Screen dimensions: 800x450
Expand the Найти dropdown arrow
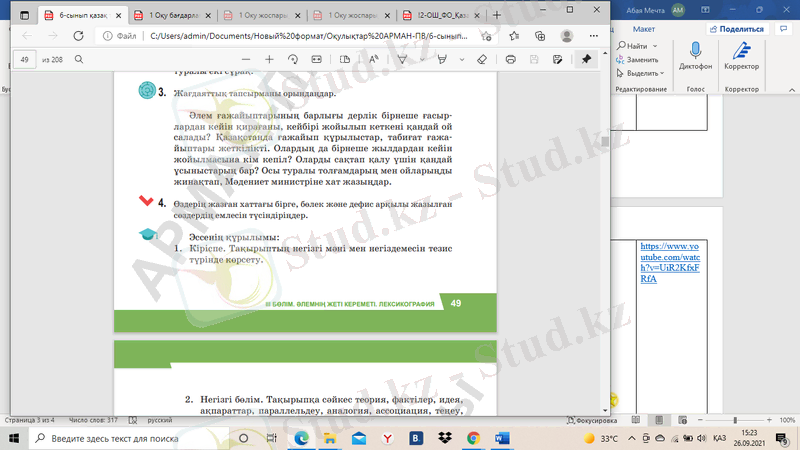click(653, 46)
